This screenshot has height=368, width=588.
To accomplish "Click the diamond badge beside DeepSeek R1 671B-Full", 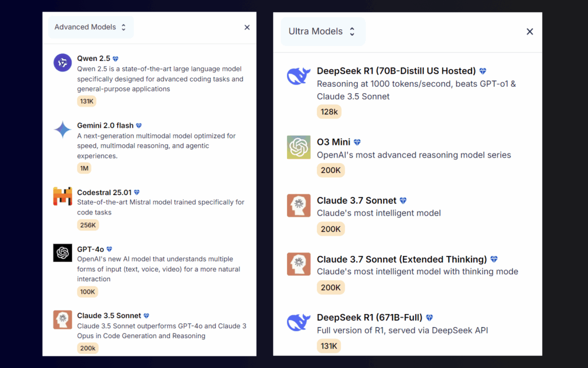I will tap(430, 317).
